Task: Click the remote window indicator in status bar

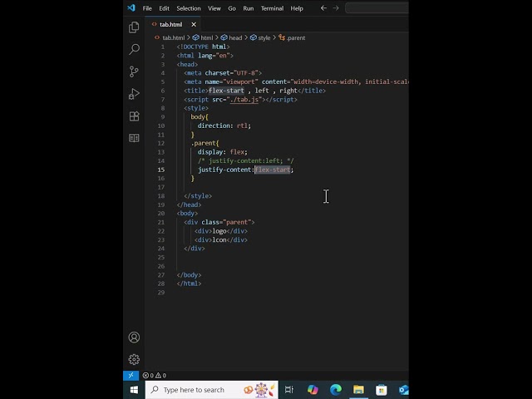Action: point(131,375)
